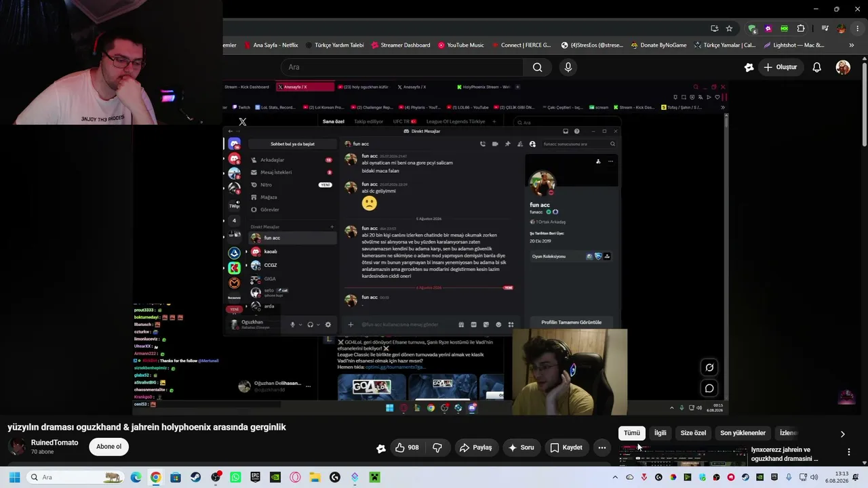The width and height of the screenshot is (868, 488).
Task: Click the extension icon left of Oluştur
Action: 749,67
